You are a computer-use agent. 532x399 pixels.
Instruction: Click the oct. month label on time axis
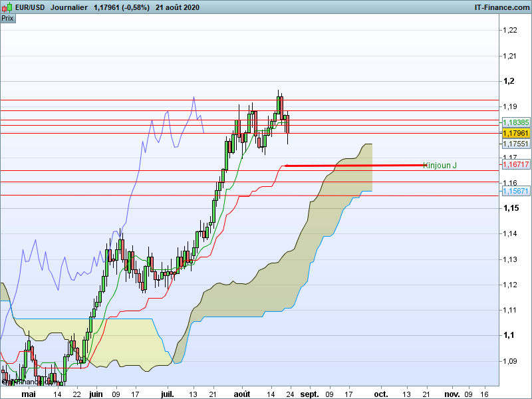(x=380, y=394)
